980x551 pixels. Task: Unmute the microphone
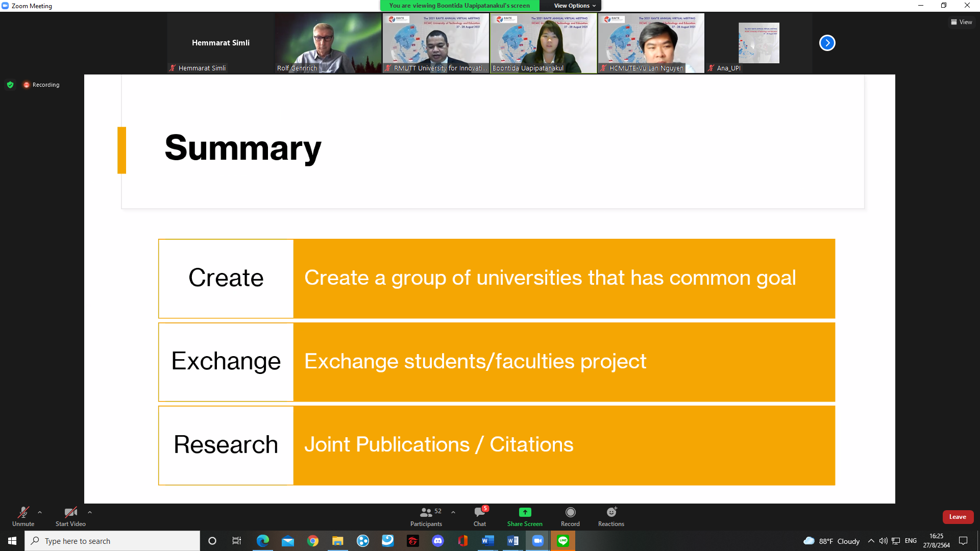click(23, 516)
